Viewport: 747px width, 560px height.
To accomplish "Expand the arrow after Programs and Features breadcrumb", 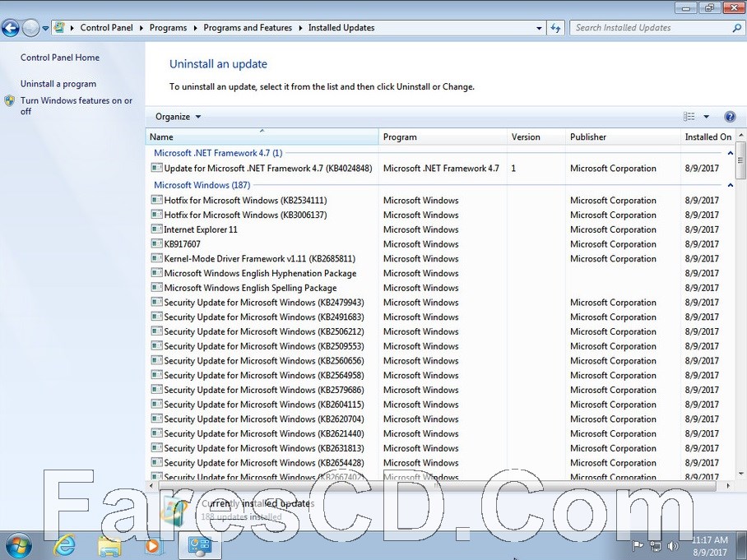I will coord(300,28).
